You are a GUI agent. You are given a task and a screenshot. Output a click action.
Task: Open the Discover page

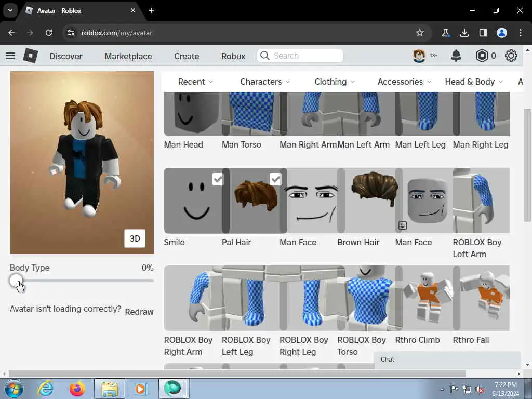[x=66, y=56]
